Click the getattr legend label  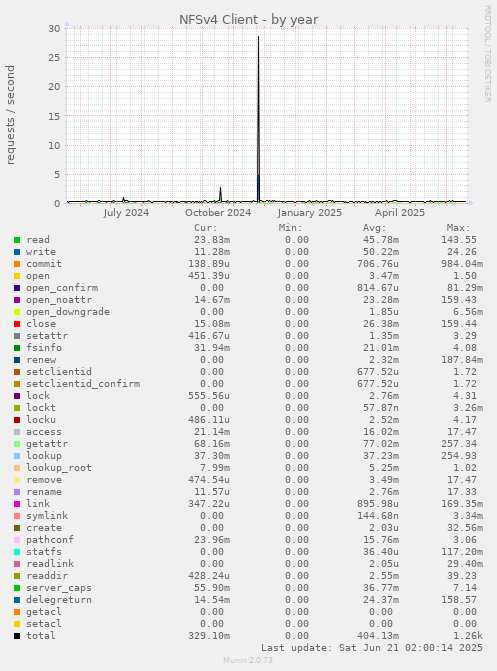(x=47, y=444)
